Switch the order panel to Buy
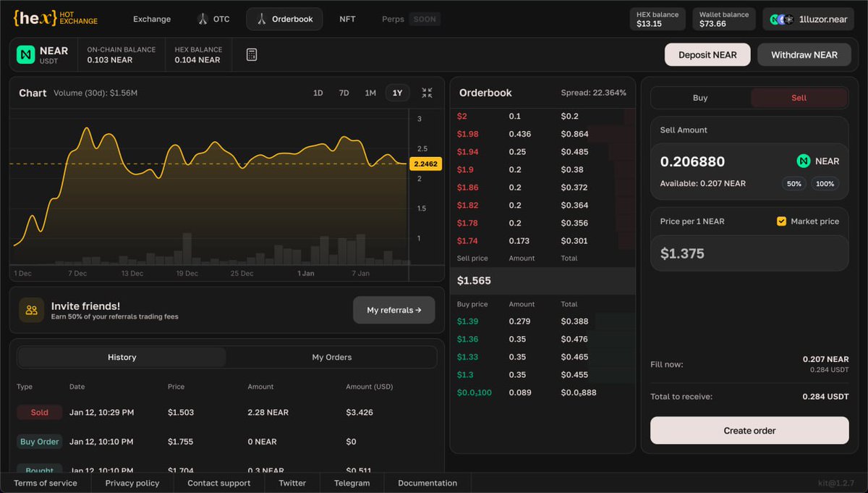The image size is (868, 493). (x=701, y=96)
